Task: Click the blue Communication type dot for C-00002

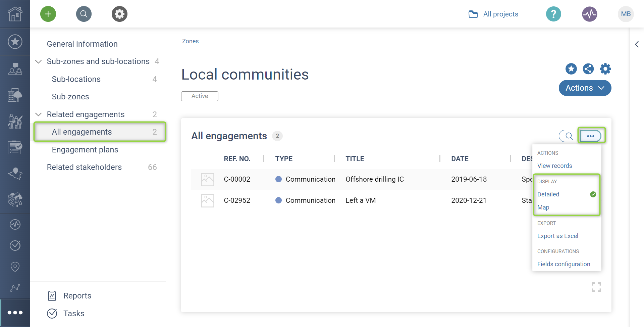Action: pos(278,179)
